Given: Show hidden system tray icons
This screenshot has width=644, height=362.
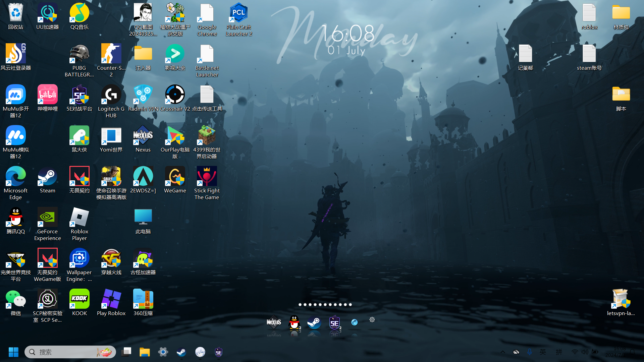Looking at the screenshot, I should (x=503, y=352).
